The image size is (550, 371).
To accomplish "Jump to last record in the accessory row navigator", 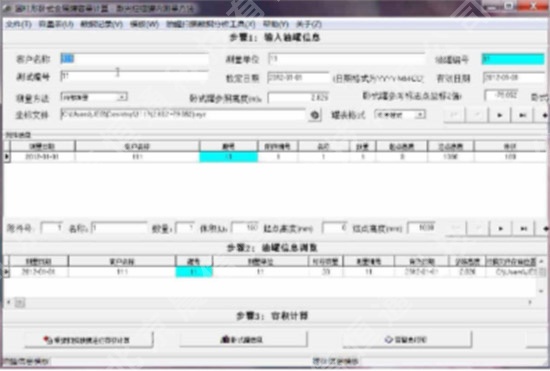I will tap(523, 229).
